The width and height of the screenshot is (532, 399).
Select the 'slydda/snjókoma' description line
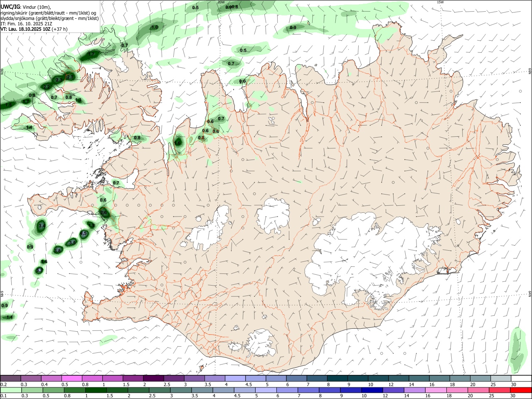point(49,18)
